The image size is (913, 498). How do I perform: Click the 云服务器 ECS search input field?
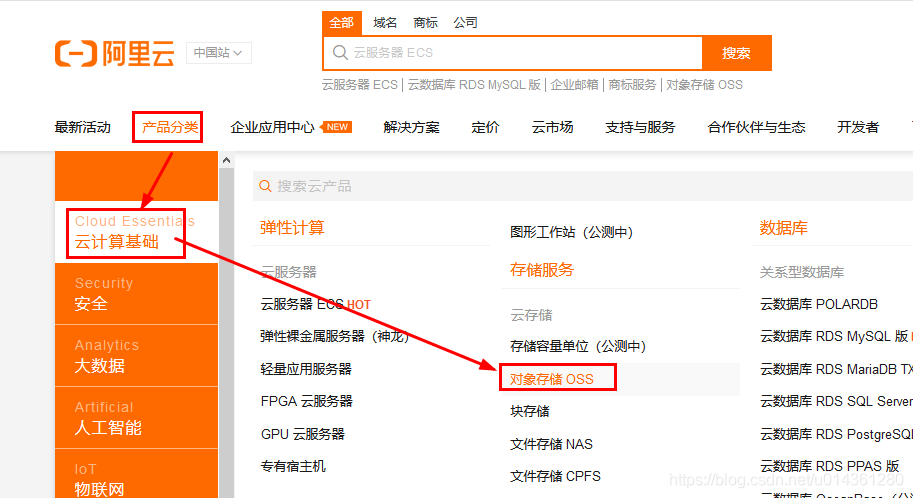(x=512, y=53)
